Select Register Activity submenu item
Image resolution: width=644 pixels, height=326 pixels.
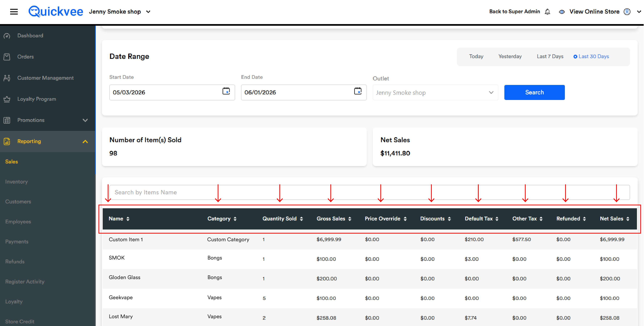click(x=25, y=282)
